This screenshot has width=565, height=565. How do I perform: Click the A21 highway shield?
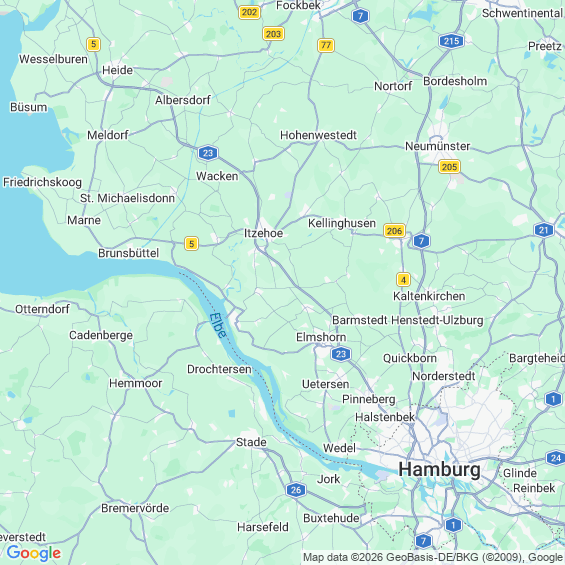(x=544, y=230)
